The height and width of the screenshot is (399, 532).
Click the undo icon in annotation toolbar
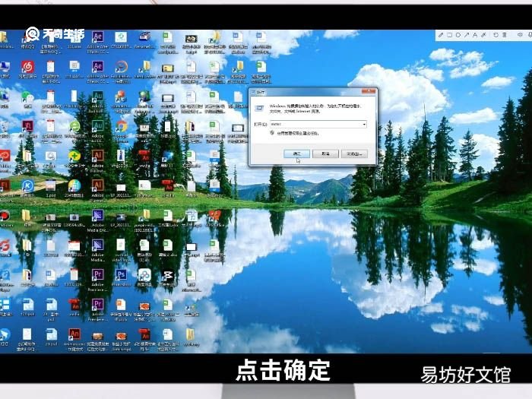[x=496, y=35]
